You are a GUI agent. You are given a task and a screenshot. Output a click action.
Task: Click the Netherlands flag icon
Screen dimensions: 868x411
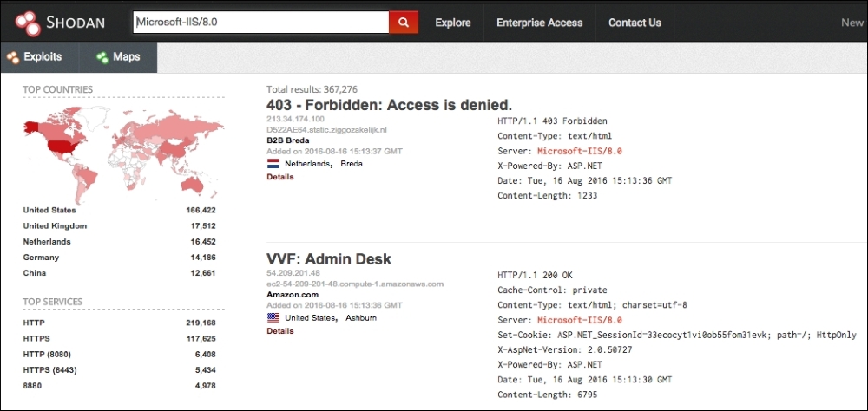click(273, 164)
